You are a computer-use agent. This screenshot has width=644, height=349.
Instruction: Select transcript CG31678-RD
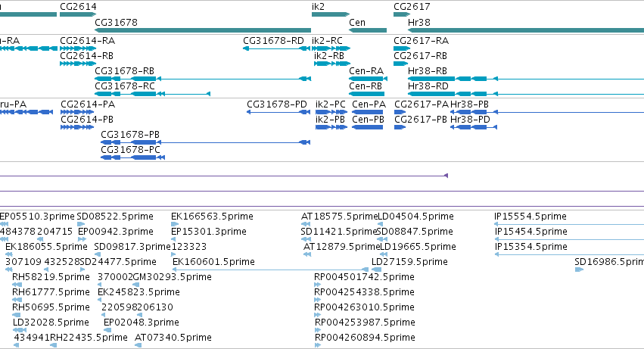pyautogui.click(x=273, y=41)
